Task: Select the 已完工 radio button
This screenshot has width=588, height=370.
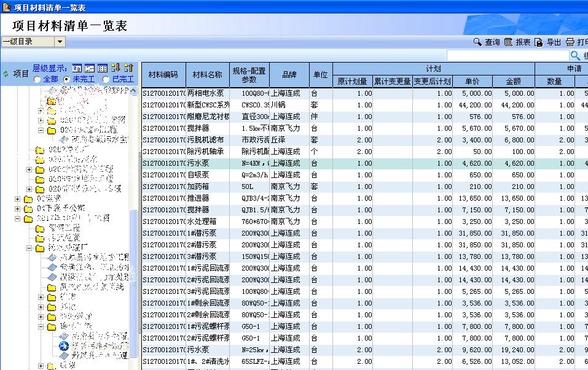Action: (106, 80)
